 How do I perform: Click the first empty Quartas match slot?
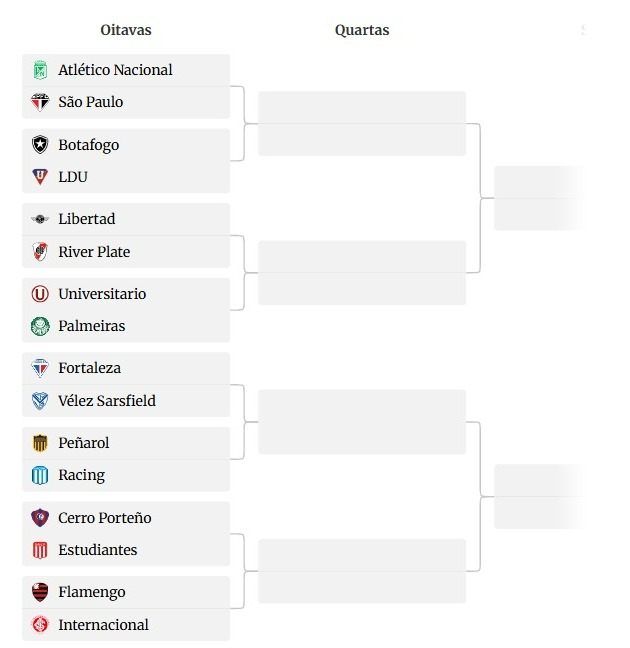click(362, 124)
